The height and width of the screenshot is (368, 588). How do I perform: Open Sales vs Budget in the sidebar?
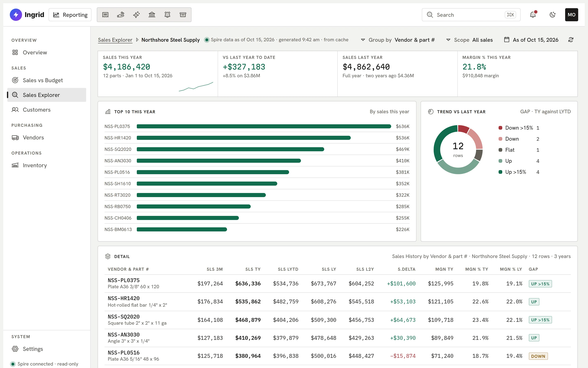(x=47, y=80)
